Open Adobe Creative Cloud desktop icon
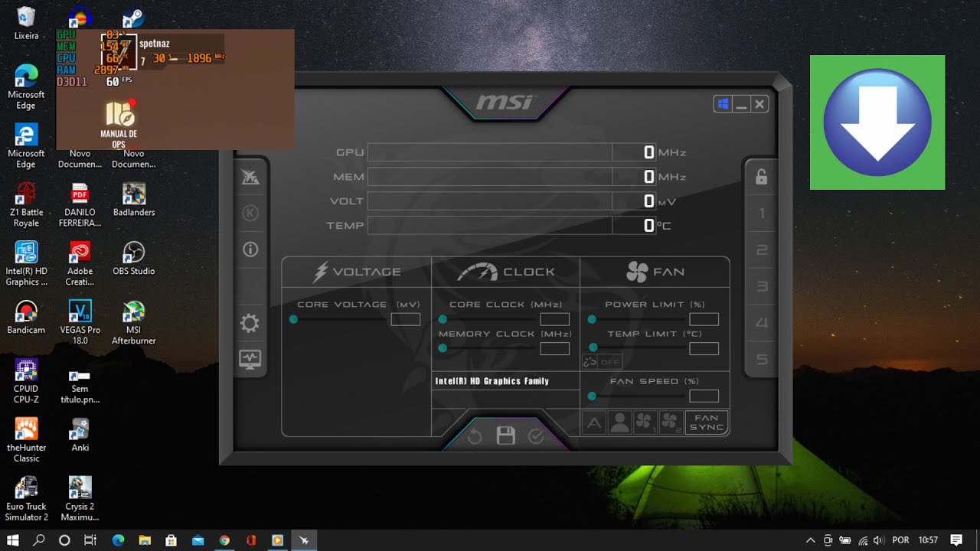 tap(80, 264)
